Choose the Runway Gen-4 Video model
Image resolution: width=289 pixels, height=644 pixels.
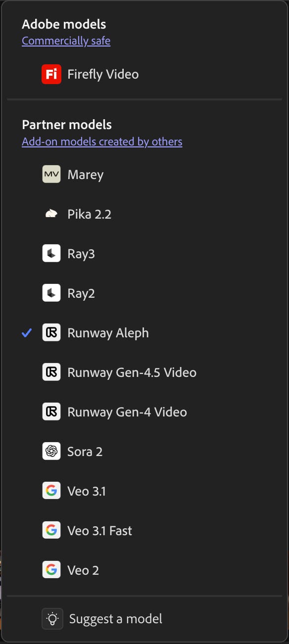pyautogui.click(x=127, y=412)
